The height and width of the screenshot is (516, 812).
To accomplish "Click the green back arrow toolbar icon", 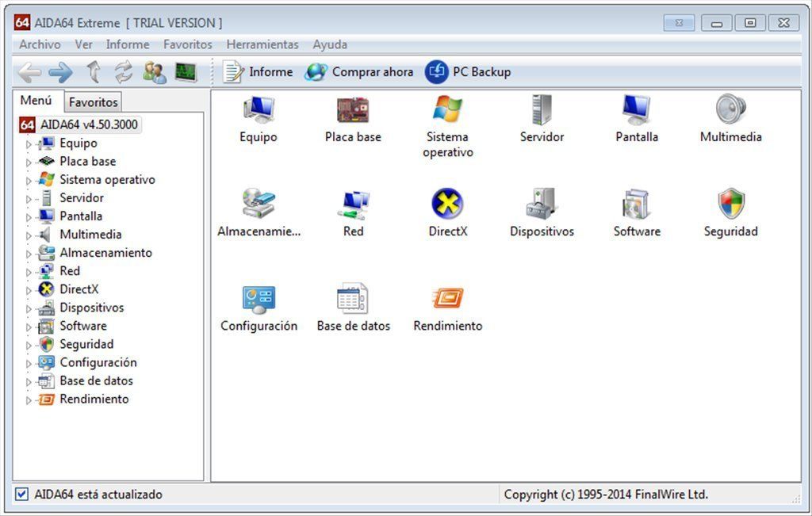I will [29, 73].
